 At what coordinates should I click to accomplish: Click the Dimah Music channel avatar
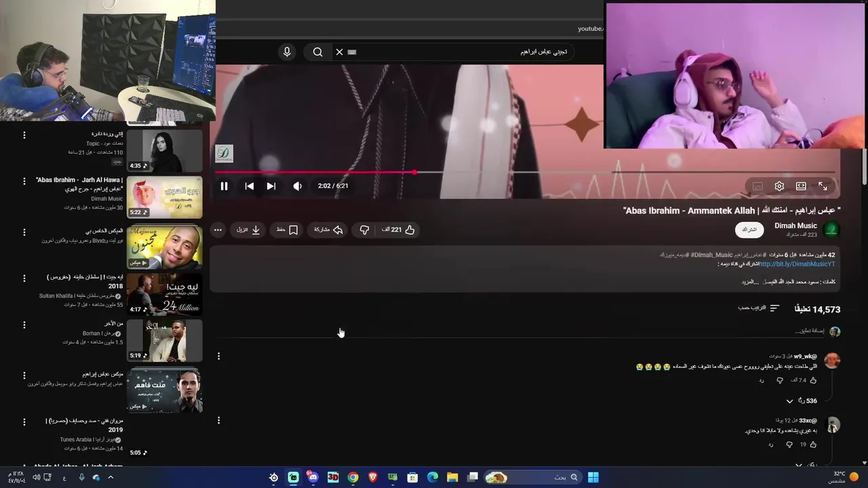[x=831, y=229]
